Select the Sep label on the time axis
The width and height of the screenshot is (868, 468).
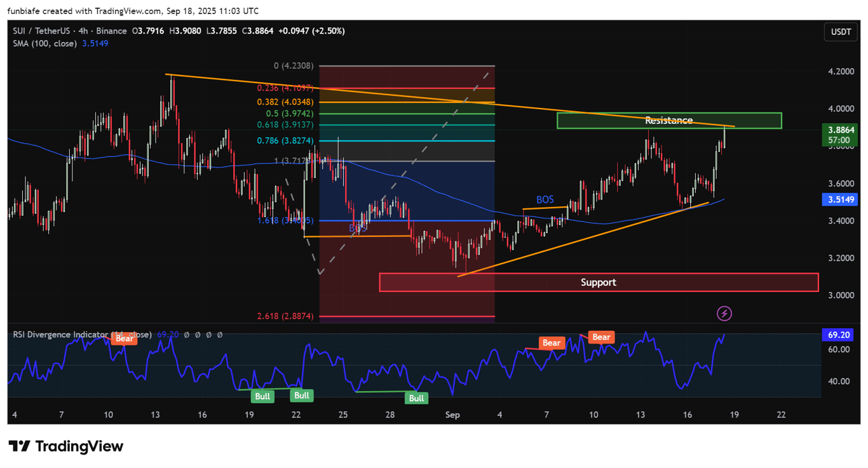click(x=452, y=415)
